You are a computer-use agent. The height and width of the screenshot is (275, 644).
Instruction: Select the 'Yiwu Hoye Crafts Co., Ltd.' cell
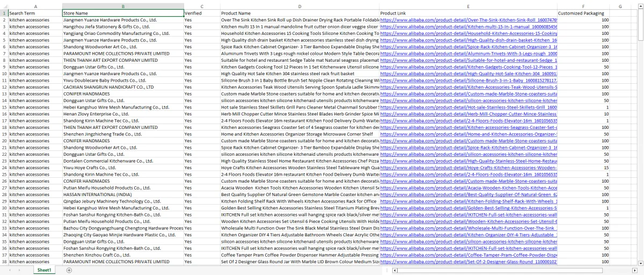122,168
